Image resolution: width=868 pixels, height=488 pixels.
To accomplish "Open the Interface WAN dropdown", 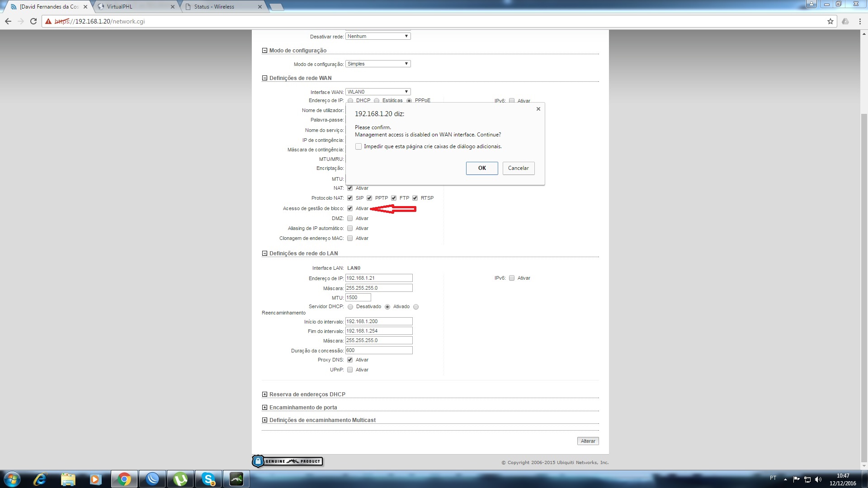I will click(x=378, y=92).
